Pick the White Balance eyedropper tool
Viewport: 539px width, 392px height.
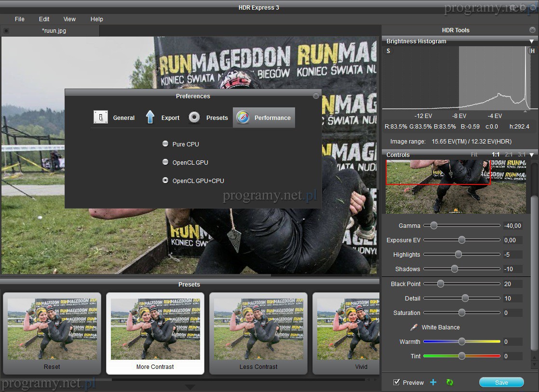click(413, 327)
